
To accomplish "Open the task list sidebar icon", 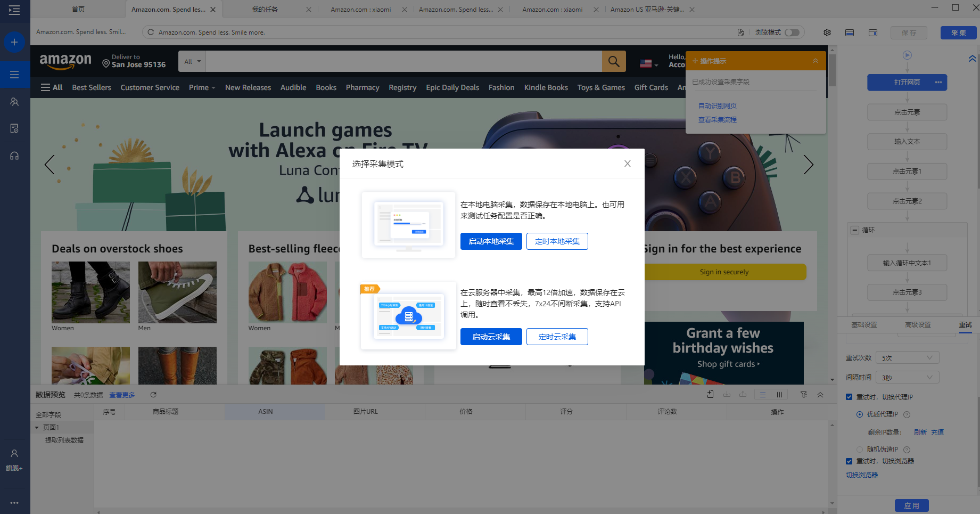I will point(14,75).
